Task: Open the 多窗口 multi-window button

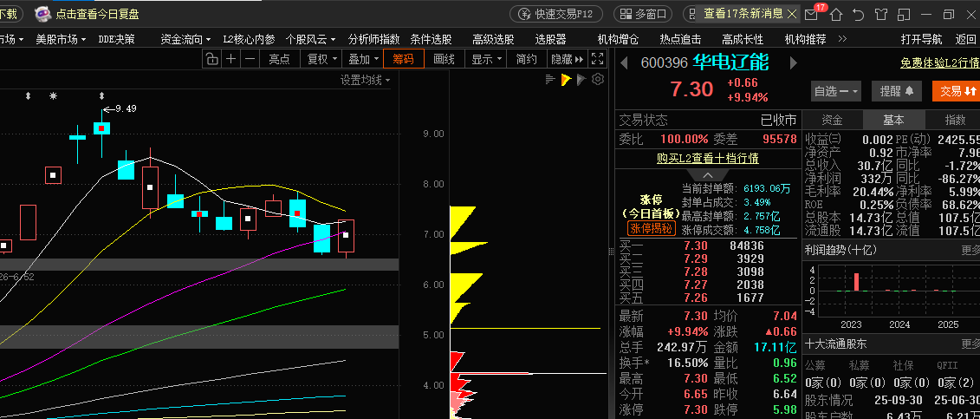Action: (x=643, y=14)
